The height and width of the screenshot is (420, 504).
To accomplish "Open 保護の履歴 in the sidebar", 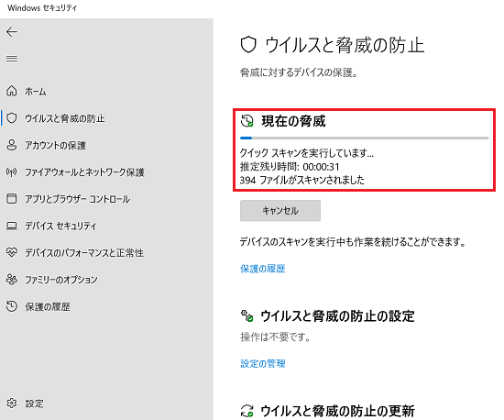I will pos(48,306).
